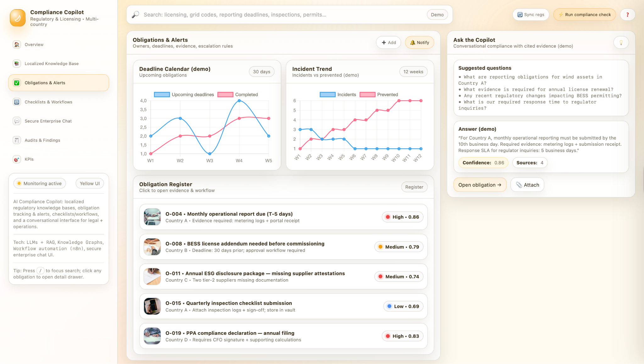Click the Secure Enterprise Chat bubble icon

[x=17, y=121]
